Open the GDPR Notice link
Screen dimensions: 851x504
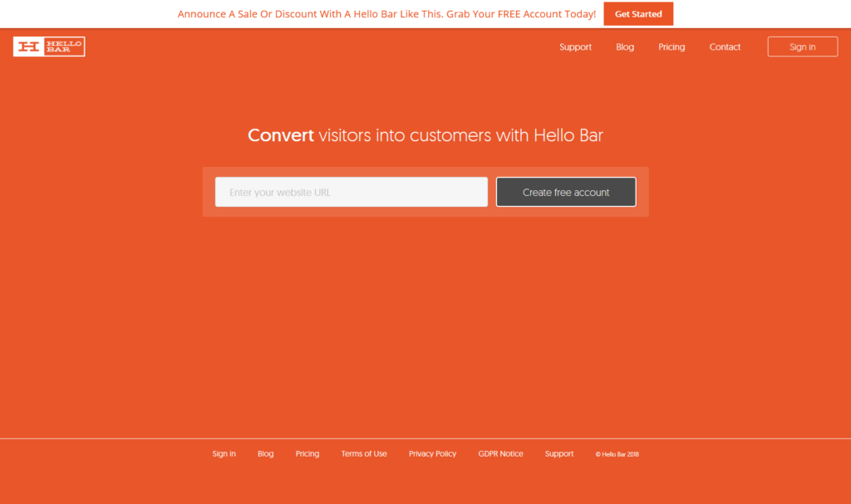[500, 454]
